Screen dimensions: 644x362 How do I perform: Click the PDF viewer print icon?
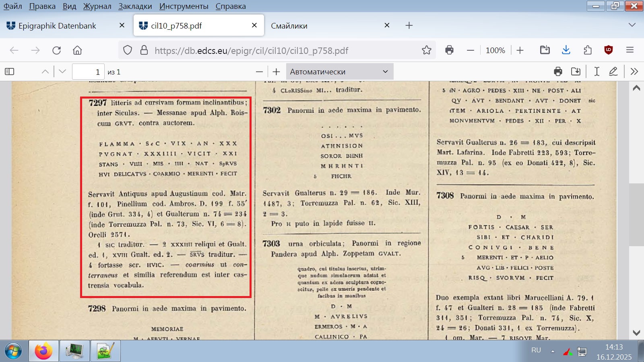[x=558, y=72]
